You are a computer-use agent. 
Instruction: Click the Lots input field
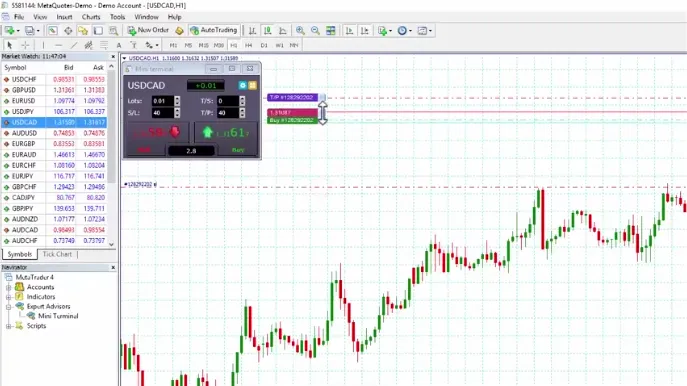[x=163, y=101]
